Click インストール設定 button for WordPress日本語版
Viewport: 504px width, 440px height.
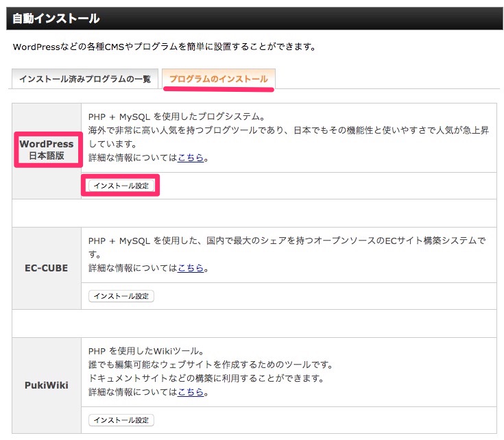[x=121, y=186]
